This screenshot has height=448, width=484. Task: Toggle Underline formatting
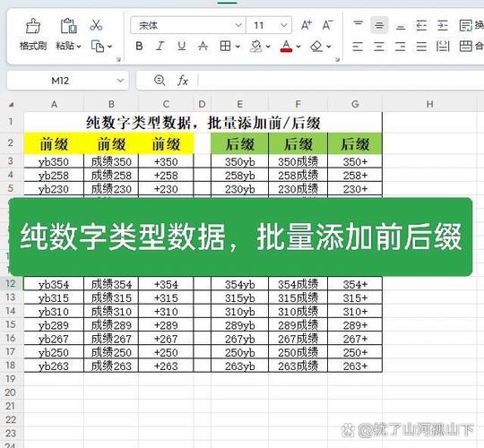(181, 47)
